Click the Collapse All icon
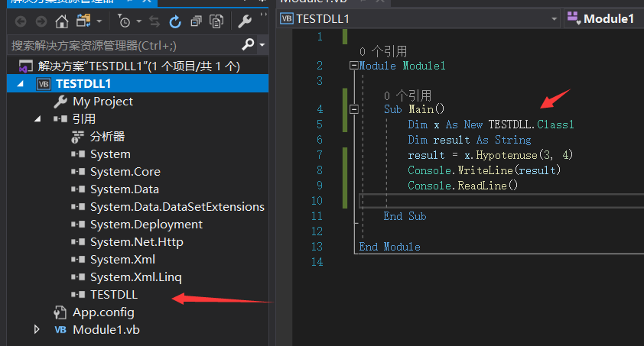 tap(197, 21)
